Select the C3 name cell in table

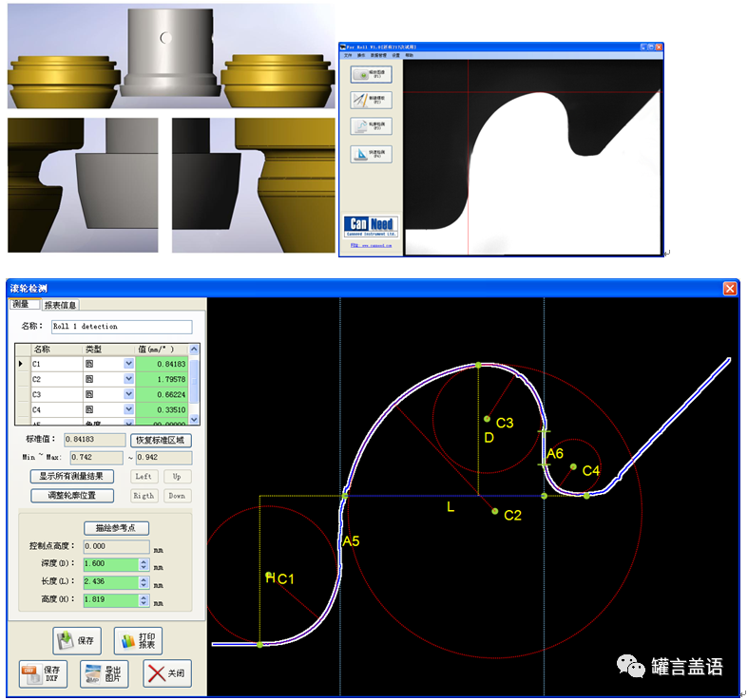[57, 394]
